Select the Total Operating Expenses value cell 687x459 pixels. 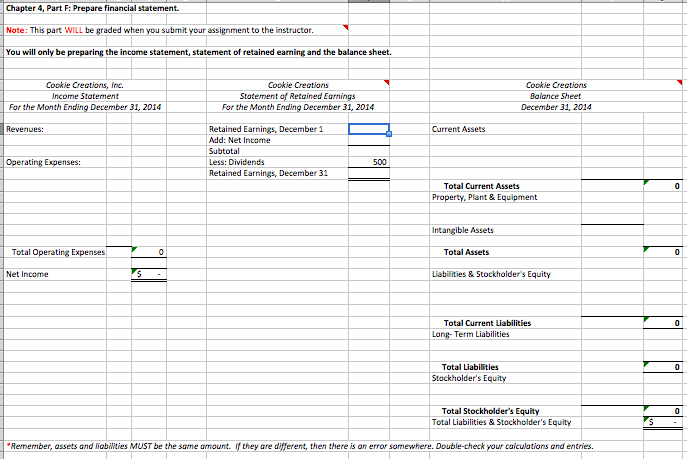tap(149, 252)
